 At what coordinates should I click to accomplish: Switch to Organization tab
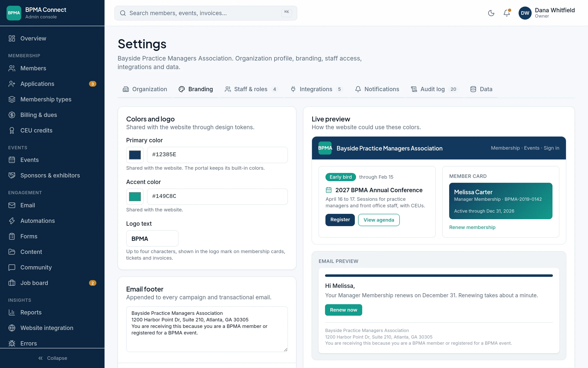pos(145,89)
